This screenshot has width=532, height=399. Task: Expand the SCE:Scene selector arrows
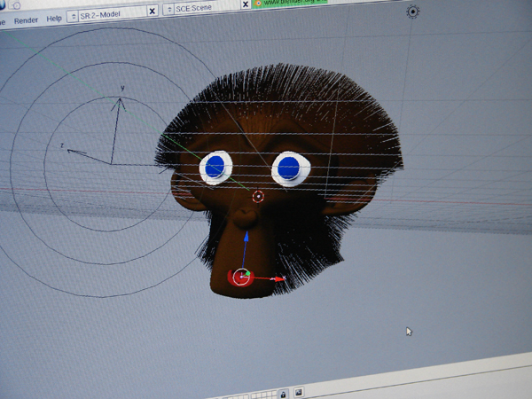(169, 10)
